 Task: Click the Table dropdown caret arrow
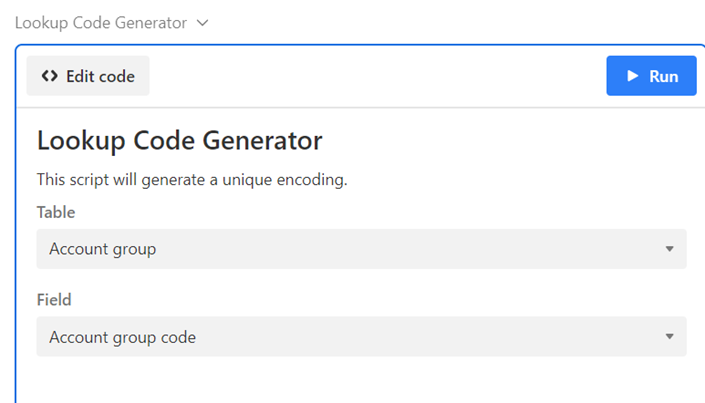point(669,249)
